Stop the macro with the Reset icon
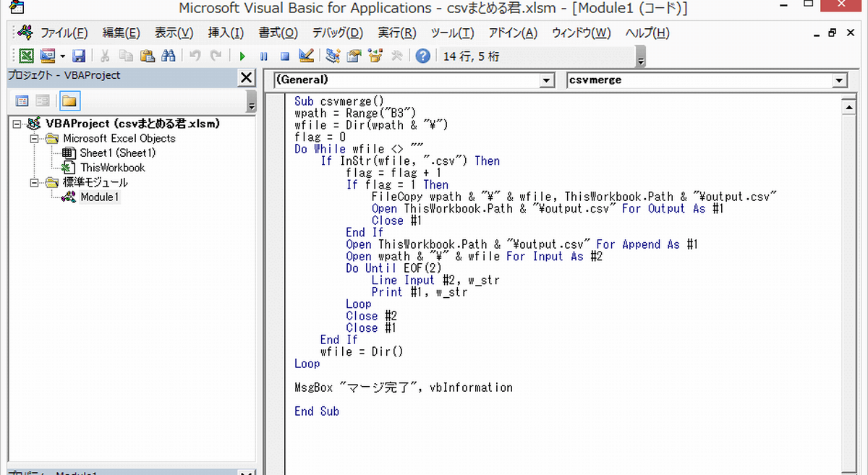Image resolution: width=868 pixels, height=475 pixels. (284, 56)
